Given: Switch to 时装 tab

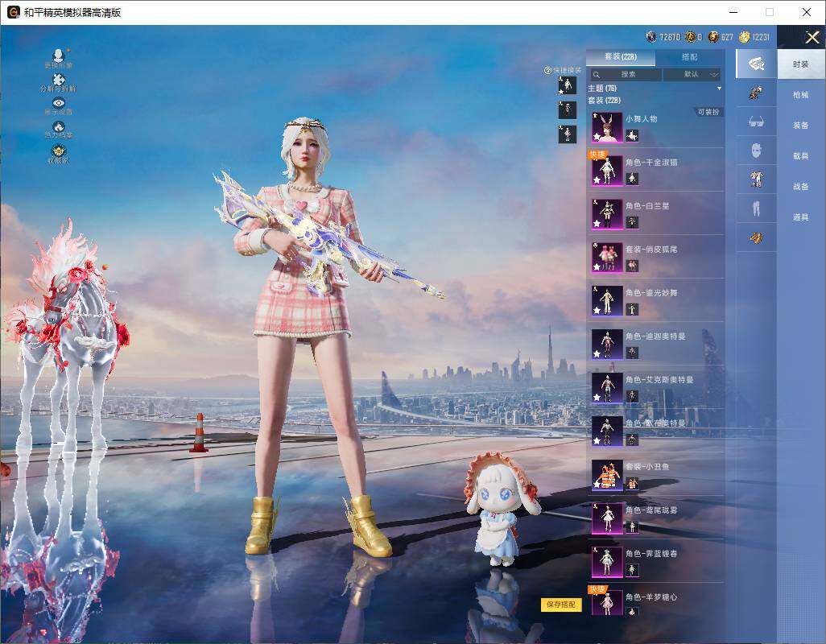Looking at the screenshot, I should click(801, 64).
